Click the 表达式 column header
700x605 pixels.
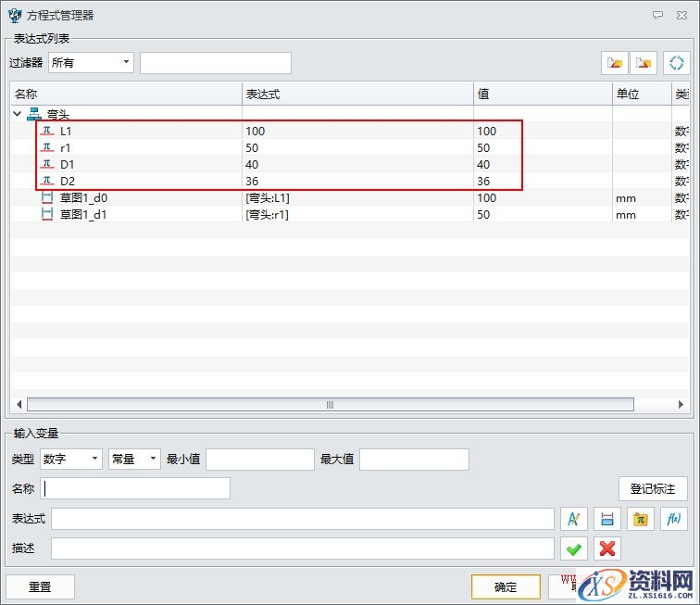pyautogui.click(x=358, y=95)
